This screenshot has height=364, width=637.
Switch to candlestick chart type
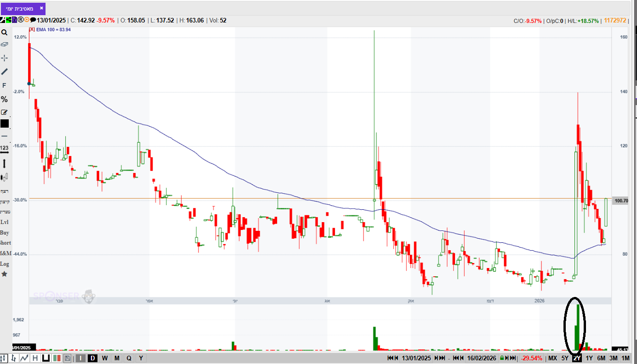pyautogui.click(x=4, y=358)
